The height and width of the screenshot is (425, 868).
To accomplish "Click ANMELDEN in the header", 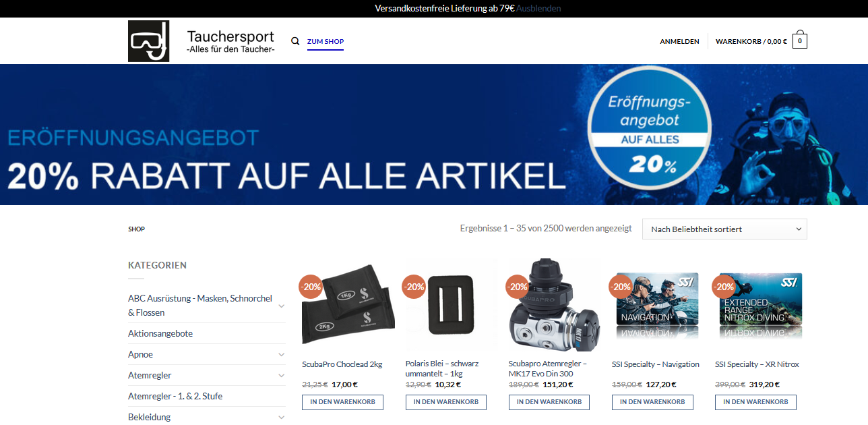I will tap(679, 41).
